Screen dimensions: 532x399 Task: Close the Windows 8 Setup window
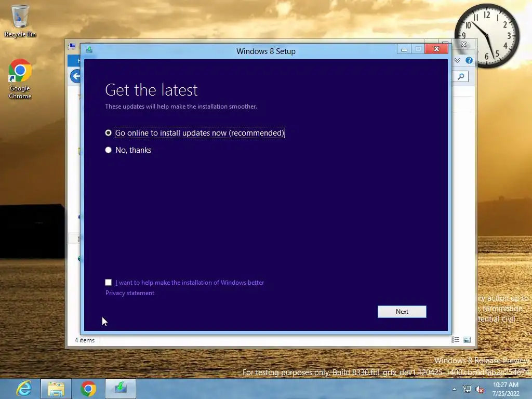(436, 49)
